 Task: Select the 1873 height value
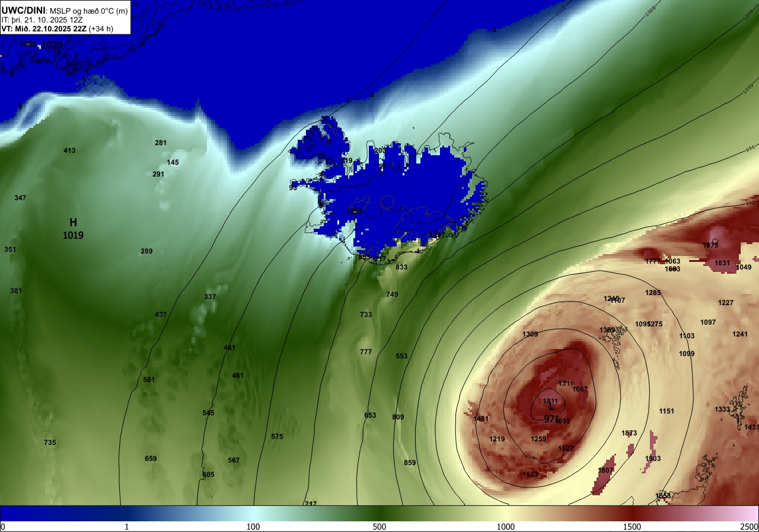[x=629, y=433]
